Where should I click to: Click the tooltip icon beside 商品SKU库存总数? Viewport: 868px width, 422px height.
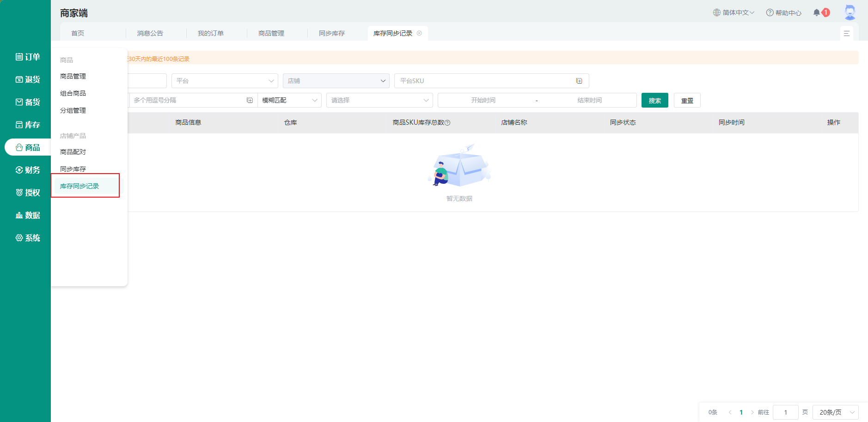click(447, 123)
